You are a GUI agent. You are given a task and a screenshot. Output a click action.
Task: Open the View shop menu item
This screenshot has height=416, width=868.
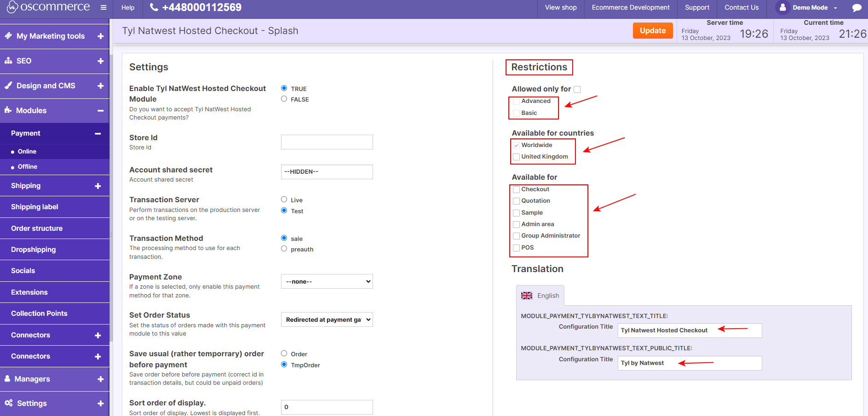point(560,7)
